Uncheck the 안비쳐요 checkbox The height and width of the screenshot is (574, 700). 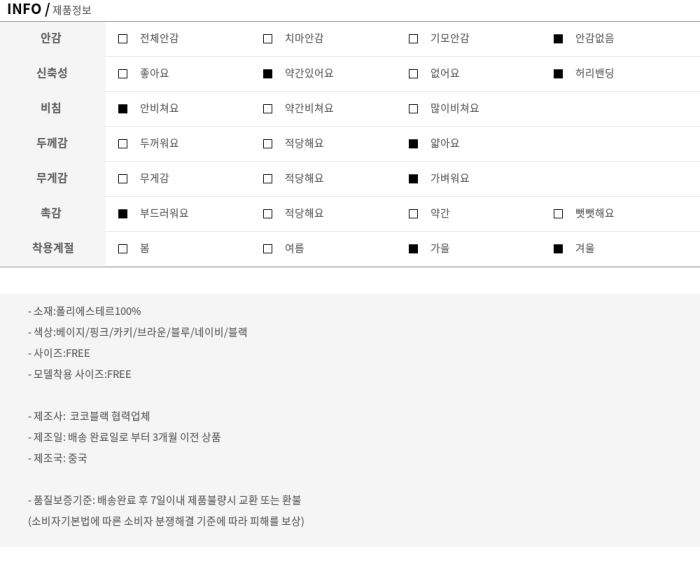click(x=123, y=109)
